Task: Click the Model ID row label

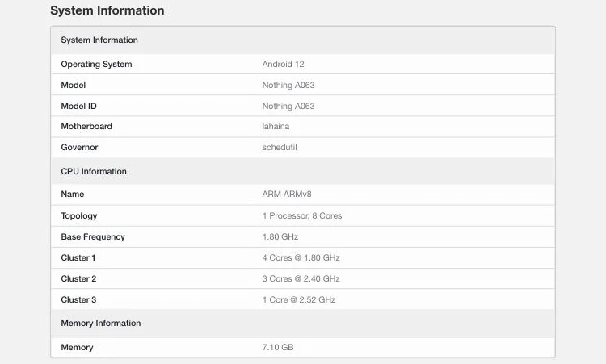Action: tap(80, 106)
